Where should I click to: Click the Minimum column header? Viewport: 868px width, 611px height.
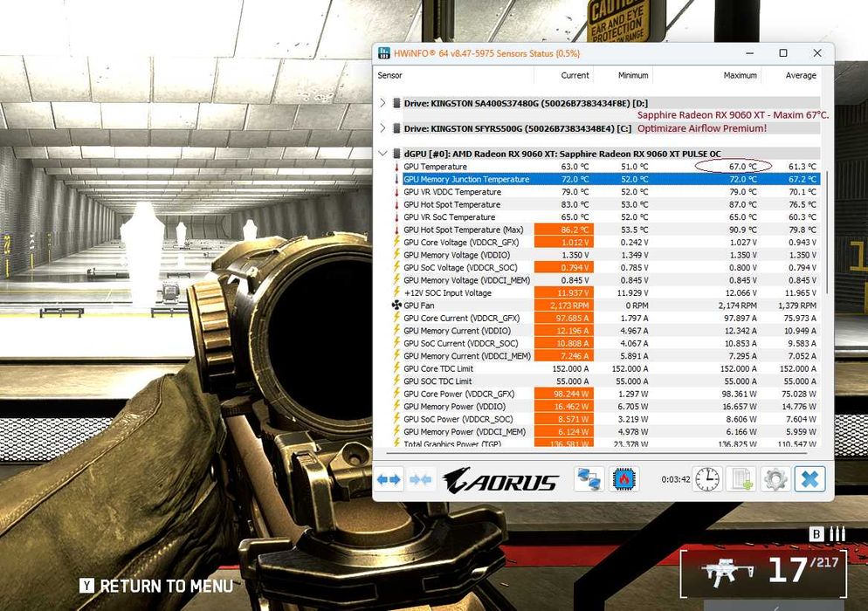point(633,75)
